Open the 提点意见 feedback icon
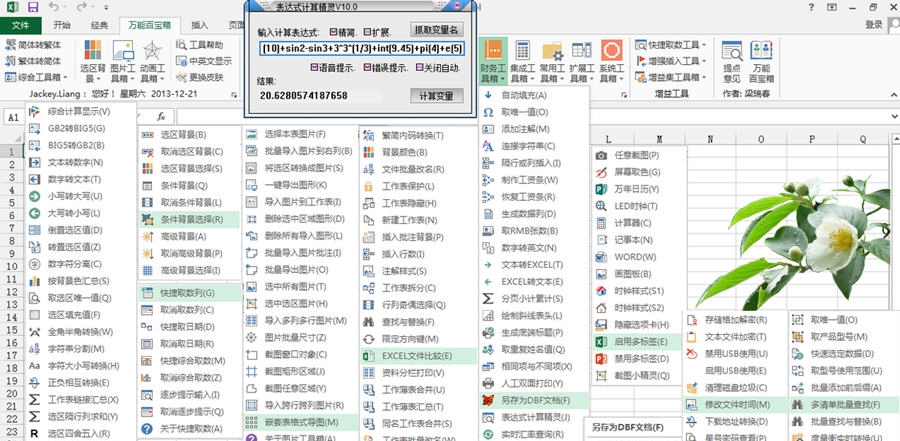This screenshot has width=900, height=441. click(732, 61)
